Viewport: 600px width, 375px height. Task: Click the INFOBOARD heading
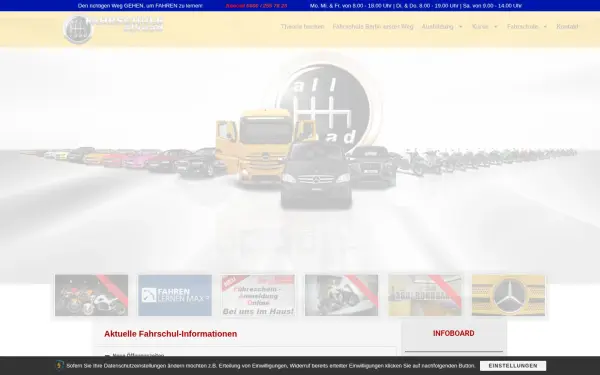[x=453, y=333]
